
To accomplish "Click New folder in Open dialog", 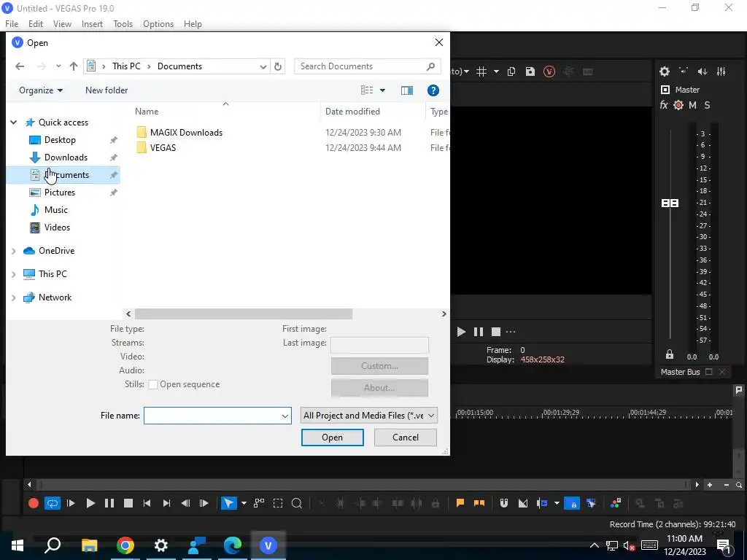I will [107, 90].
